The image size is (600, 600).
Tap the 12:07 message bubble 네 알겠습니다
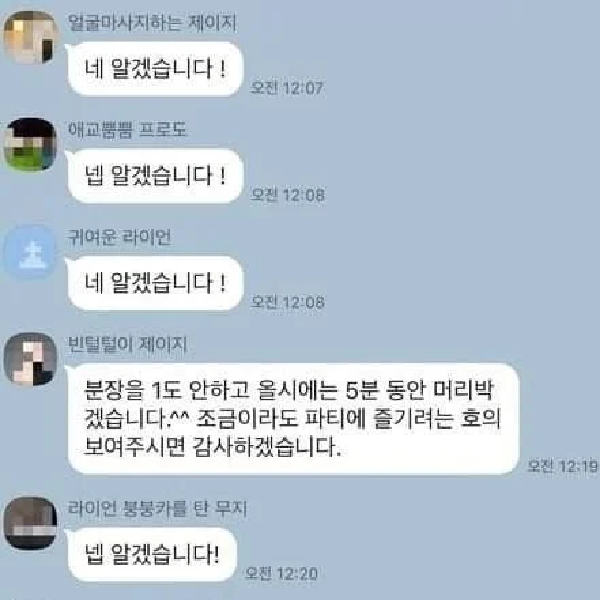(155, 69)
